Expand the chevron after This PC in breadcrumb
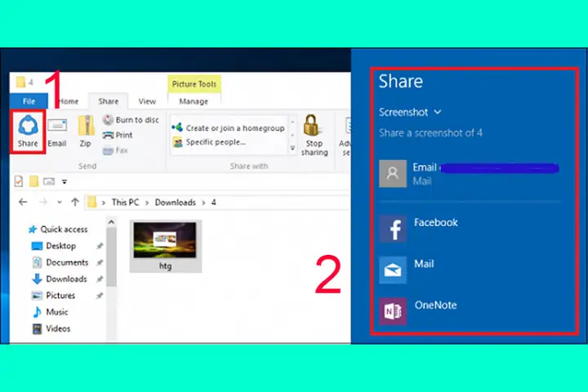The image size is (588, 392). (147, 203)
